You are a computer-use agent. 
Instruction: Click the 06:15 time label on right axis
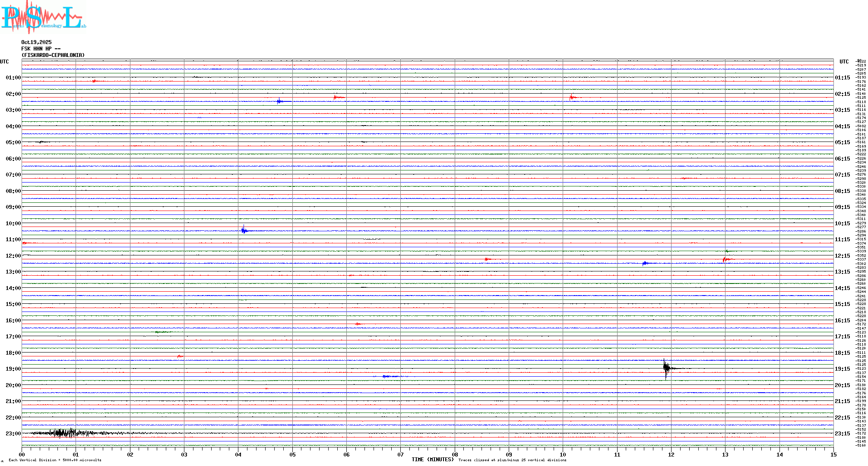tap(842, 159)
